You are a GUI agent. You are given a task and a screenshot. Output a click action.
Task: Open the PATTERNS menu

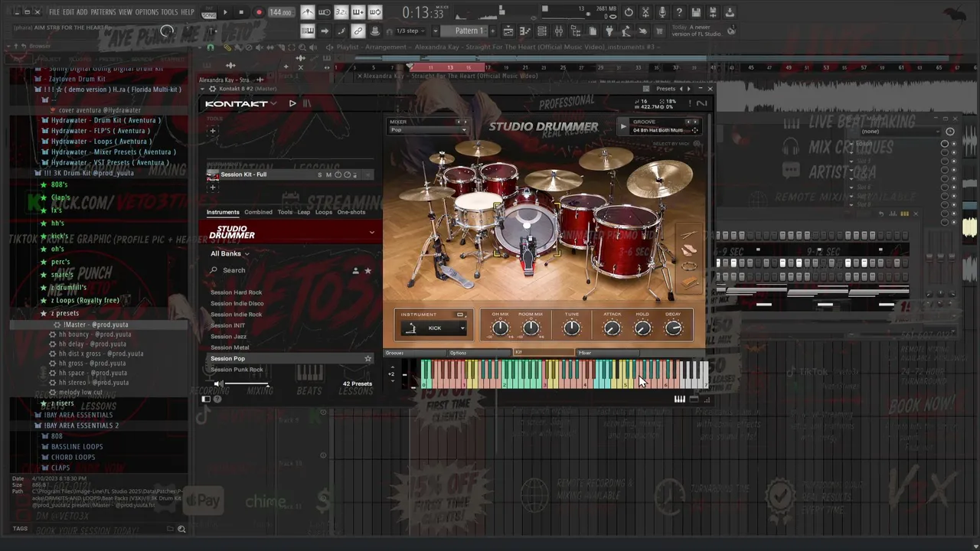click(x=103, y=12)
